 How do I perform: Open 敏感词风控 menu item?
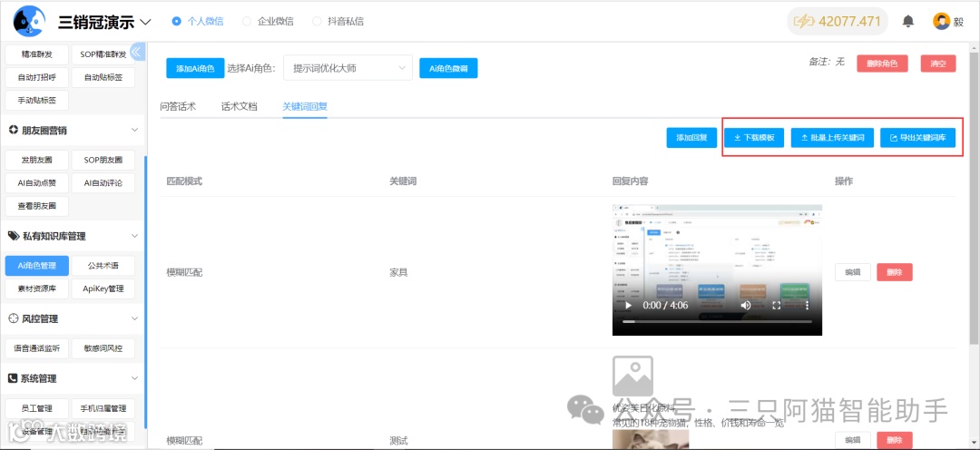103,348
